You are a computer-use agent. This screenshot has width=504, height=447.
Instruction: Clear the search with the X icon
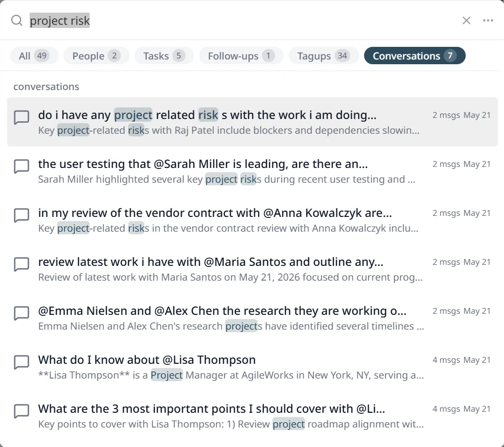467,21
